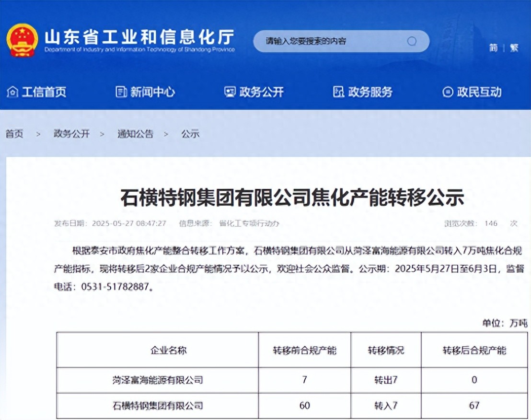The width and height of the screenshot is (531, 420).
Task: Click the 转移情况 table header
Action: [x=386, y=350]
